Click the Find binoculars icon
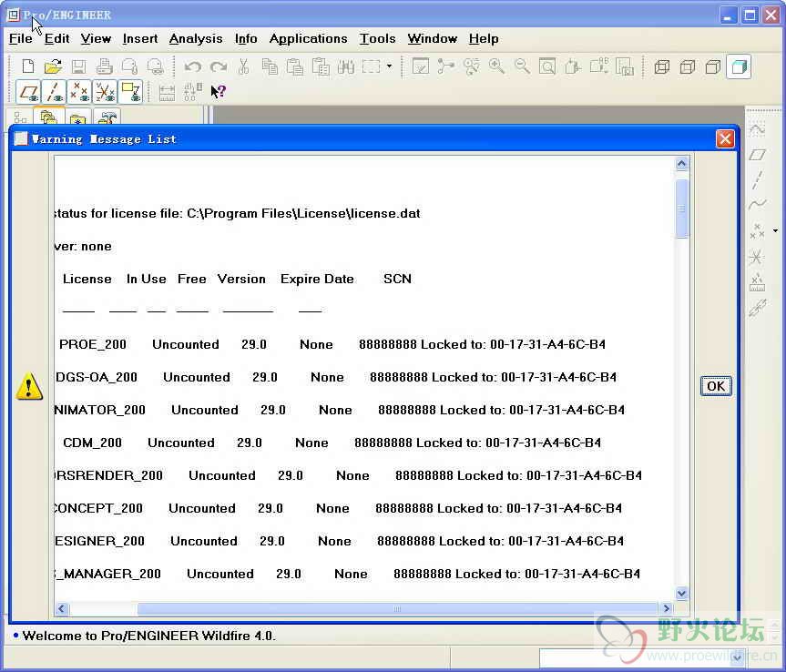Image resolution: width=786 pixels, height=672 pixels. (x=346, y=66)
